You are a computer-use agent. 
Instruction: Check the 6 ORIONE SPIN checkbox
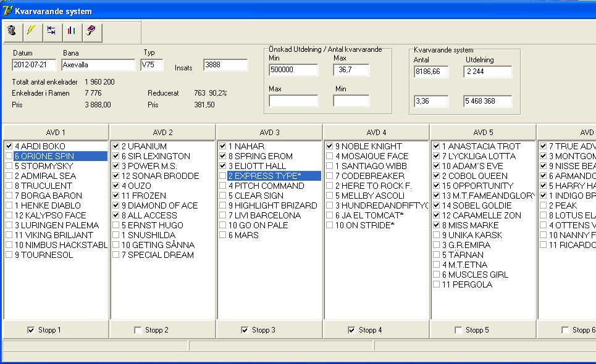coord(9,155)
